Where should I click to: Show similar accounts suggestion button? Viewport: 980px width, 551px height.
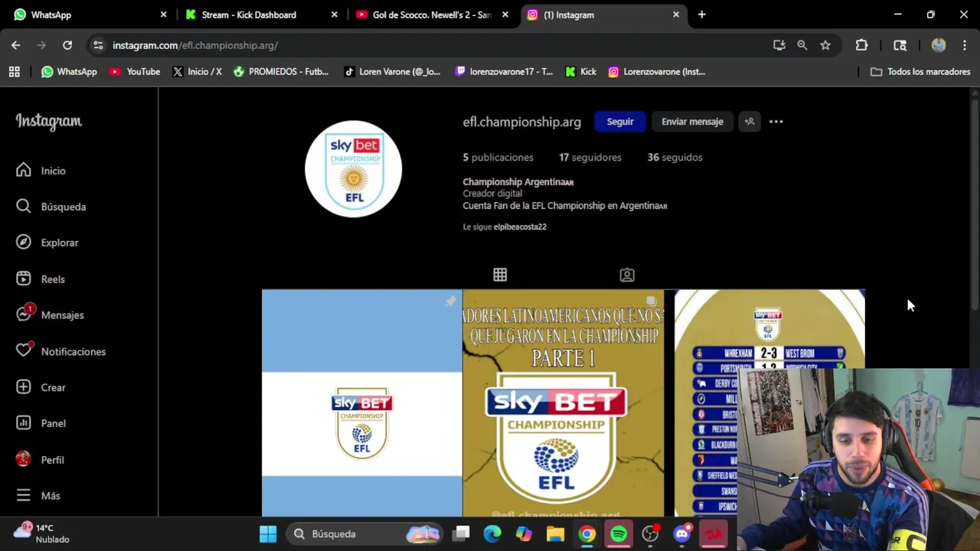tap(750, 122)
